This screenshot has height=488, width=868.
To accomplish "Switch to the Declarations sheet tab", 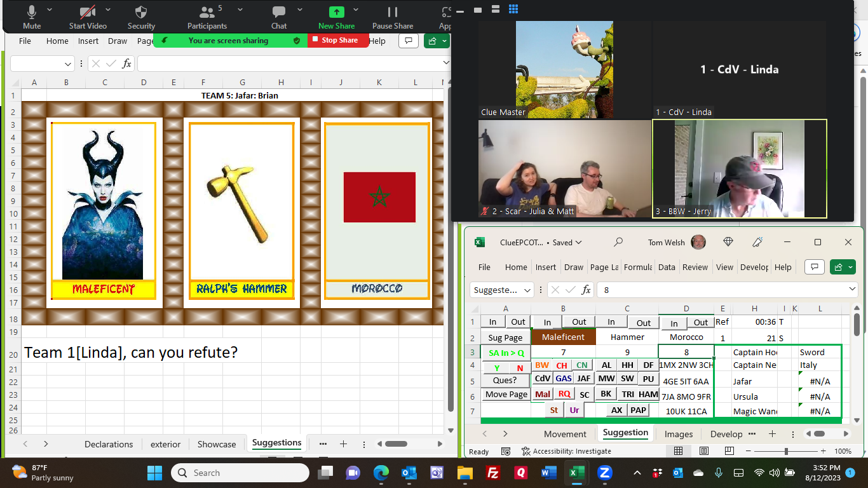I will click(x=109, y=444).
